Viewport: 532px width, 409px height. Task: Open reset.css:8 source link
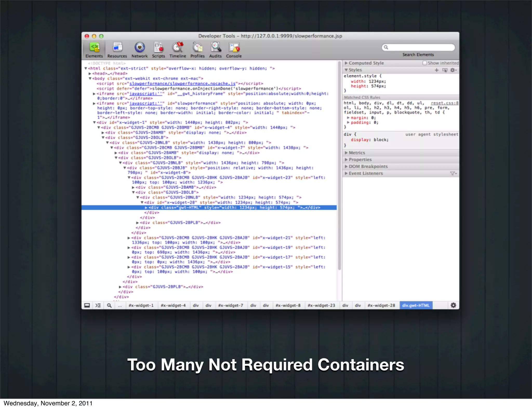pyautogui.click(x=444, y=103)
